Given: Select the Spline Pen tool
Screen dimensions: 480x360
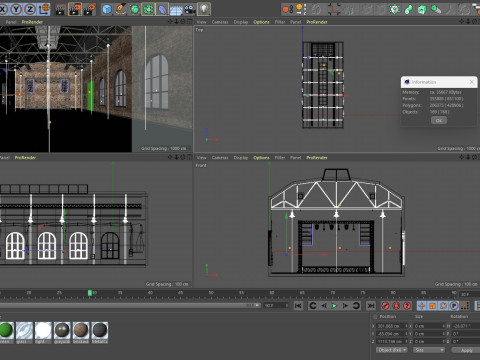Looking at the screenshot, I should [121, 9].
